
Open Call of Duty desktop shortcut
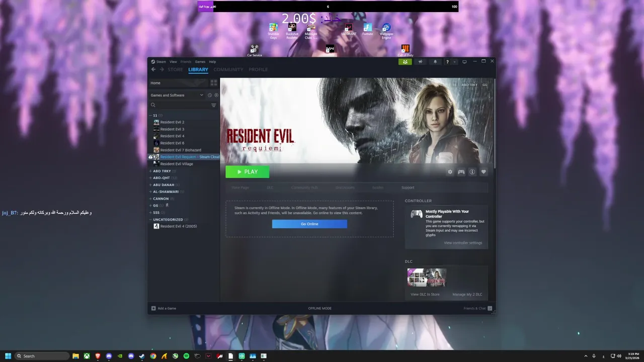[x=406, y=50]
